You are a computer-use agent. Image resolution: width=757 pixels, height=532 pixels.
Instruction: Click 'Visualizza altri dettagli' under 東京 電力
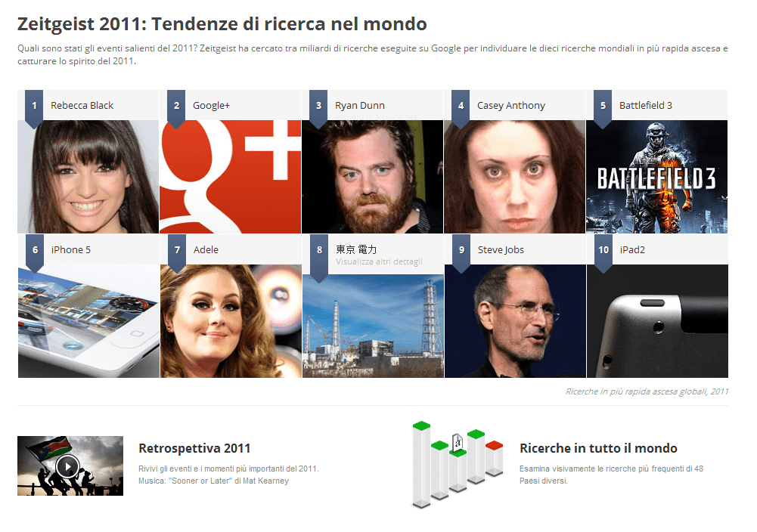(379, 261)
